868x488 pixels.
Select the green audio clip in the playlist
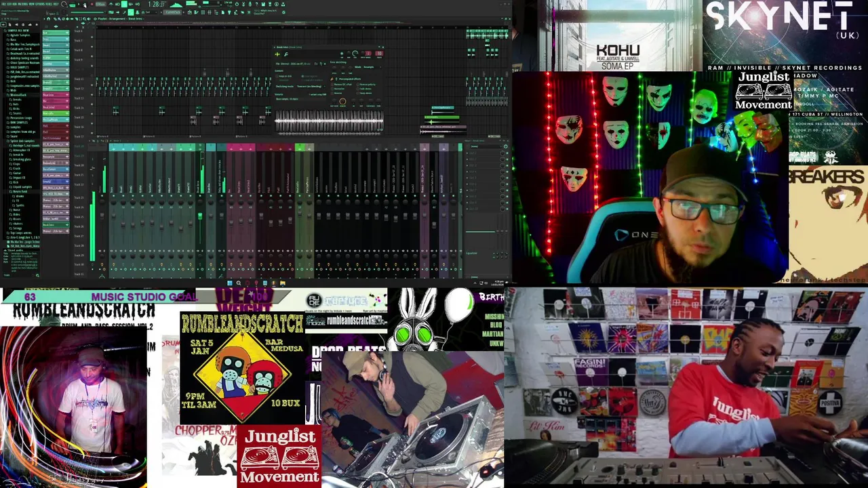point(441,119)
